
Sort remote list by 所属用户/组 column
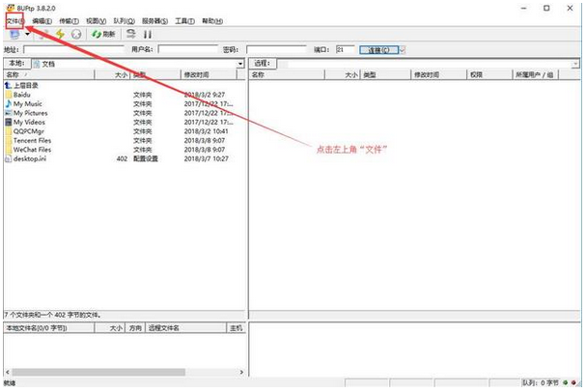click(535, 75)
